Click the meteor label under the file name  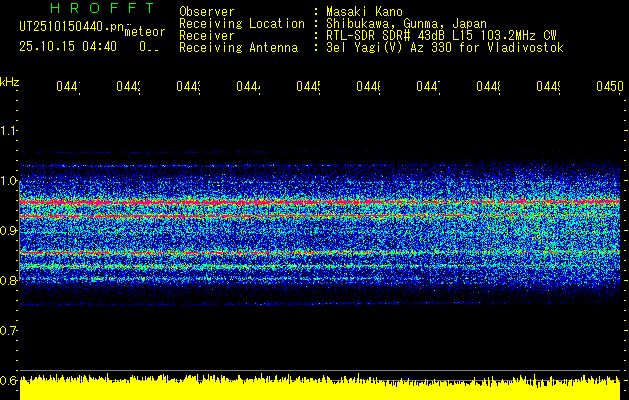(x=145, y=32)
